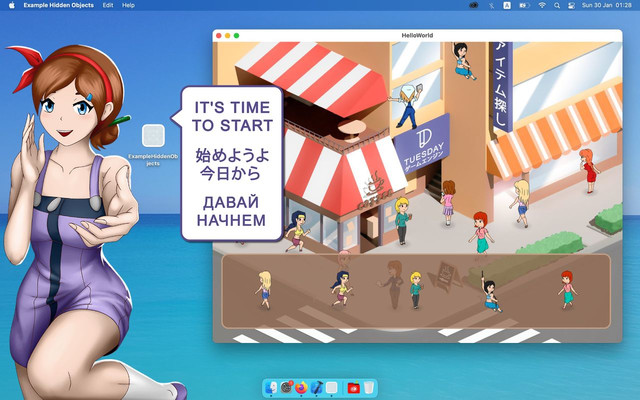The width and height of the screenshot is (640, 400).
Task: Open the red folder in dock
Action: click(x=353, y=387)
